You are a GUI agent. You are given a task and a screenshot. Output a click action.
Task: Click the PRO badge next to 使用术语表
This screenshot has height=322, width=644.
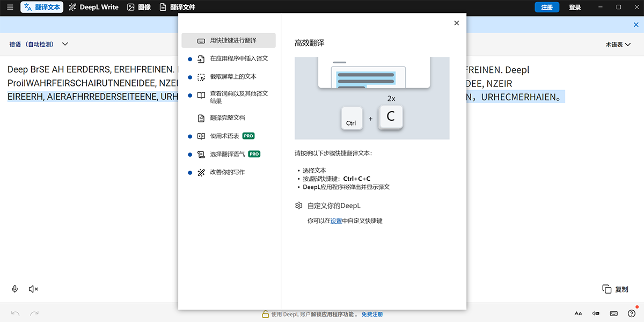(248, 136)
